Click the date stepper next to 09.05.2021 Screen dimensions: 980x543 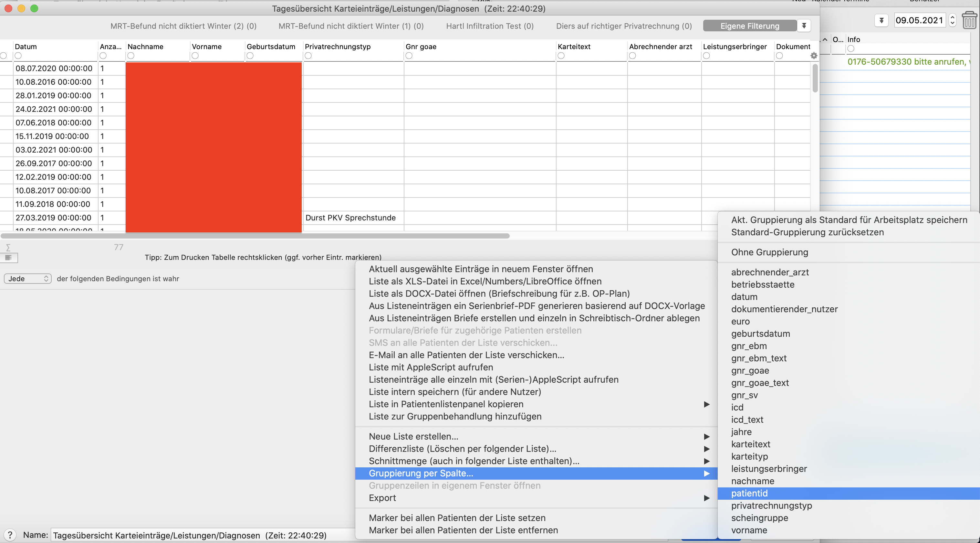click(x=953, y=20)
